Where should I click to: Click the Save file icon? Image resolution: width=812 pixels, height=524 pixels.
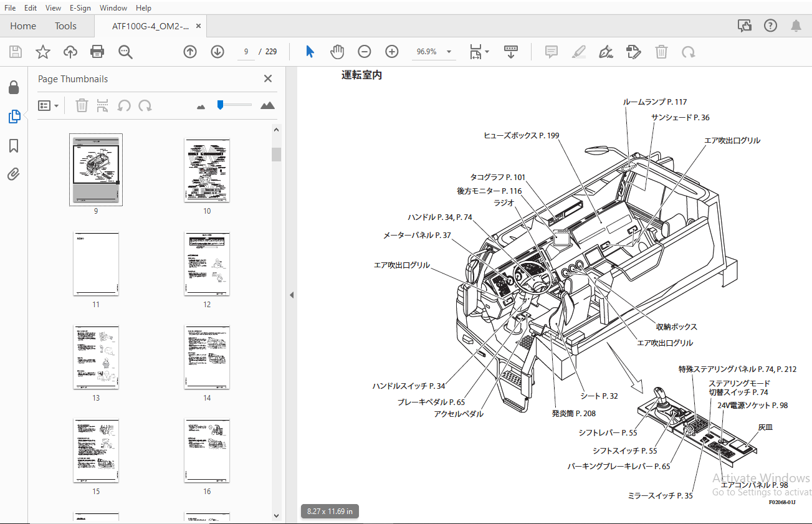pyautogui.click(x=16, y=52)
